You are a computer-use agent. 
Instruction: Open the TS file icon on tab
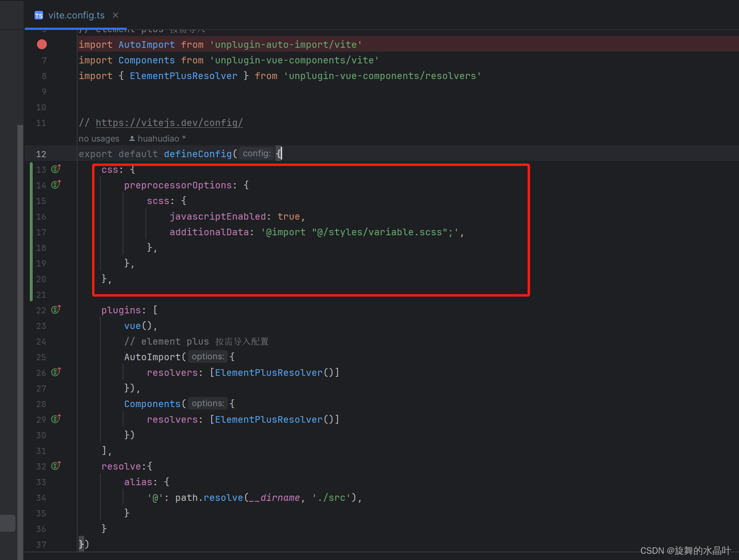coord(39,16)
